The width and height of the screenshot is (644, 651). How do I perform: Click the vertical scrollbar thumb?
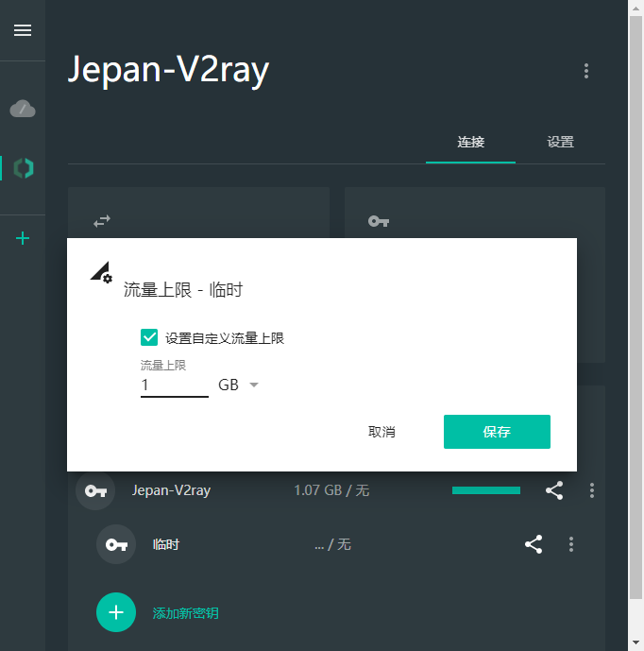pos(636,307)
